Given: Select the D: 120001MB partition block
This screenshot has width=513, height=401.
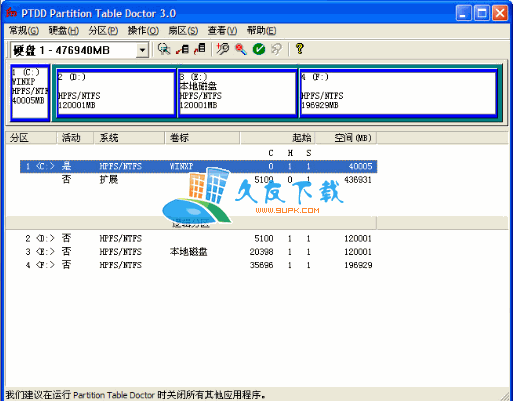Looking at the screenshot, I should (x=116, y=93).
